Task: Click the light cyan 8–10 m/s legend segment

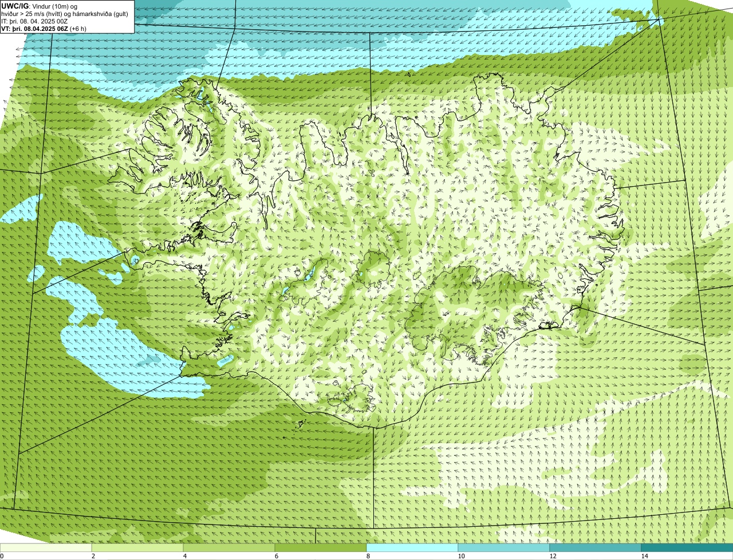Action: pyautogui.click(x=412, y=547)
